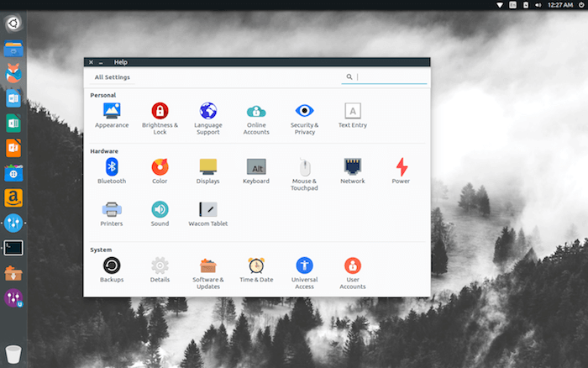
Task: Open Appearance settings
Action: [x=112, y=116]
